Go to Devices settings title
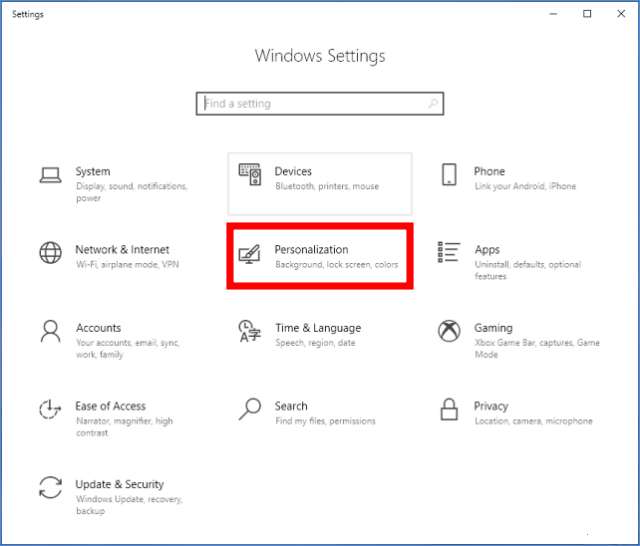 pos(293,171)
